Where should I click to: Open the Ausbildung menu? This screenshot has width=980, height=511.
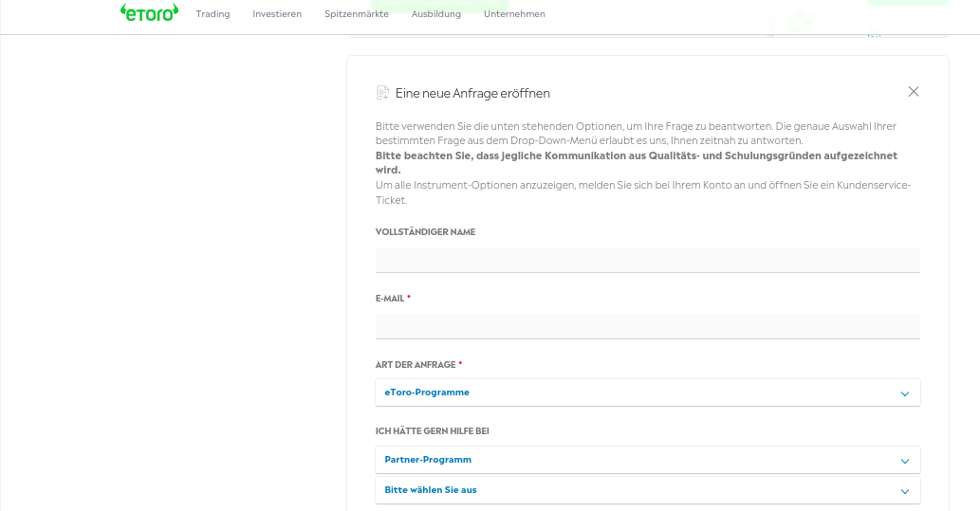coord(435,13)
